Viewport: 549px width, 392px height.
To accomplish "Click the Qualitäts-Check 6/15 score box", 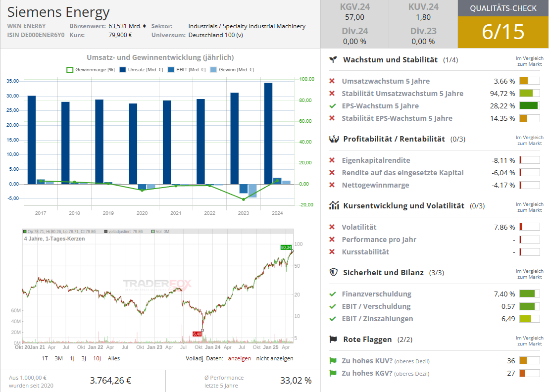I will (503, 32).
